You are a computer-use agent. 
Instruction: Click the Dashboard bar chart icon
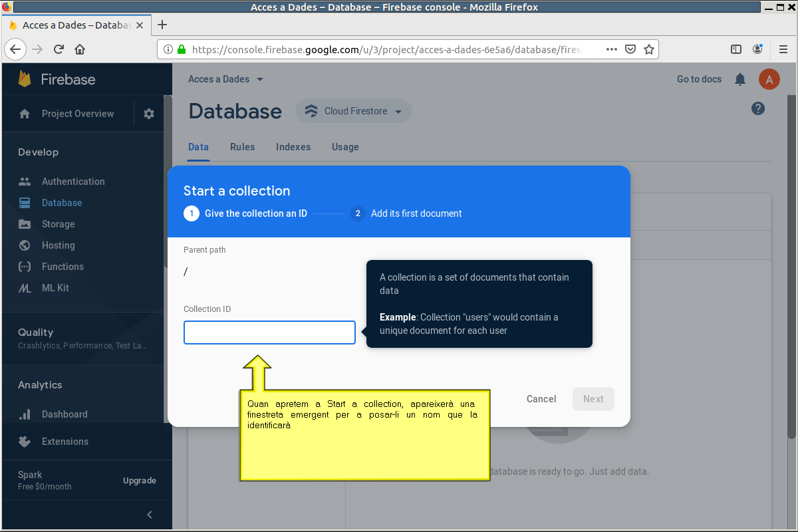pyautogui.click(x=25, y=414)
